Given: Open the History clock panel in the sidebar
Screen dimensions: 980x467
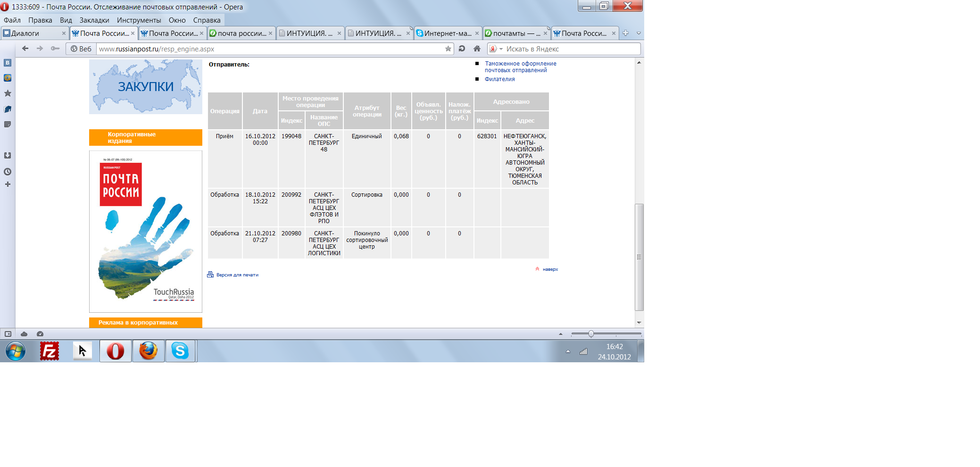Looking at the screenshot, I should point(8,172).
